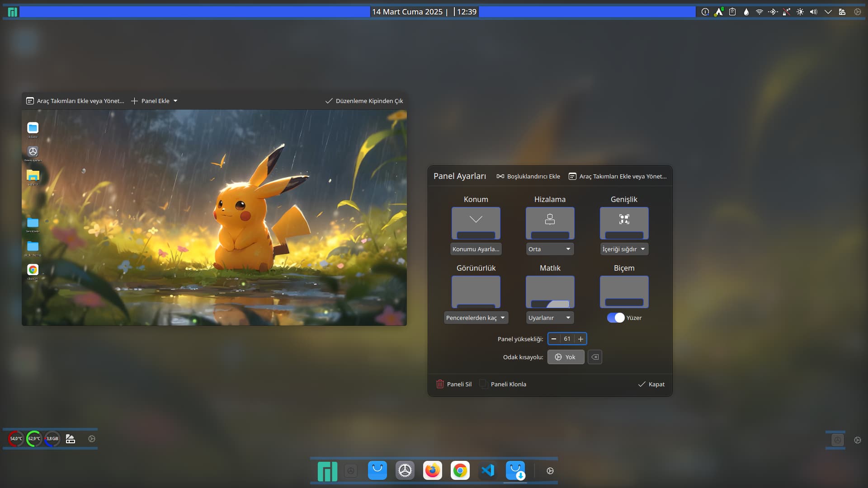
Task: Click the panel height value field 61
Action: 567,339
